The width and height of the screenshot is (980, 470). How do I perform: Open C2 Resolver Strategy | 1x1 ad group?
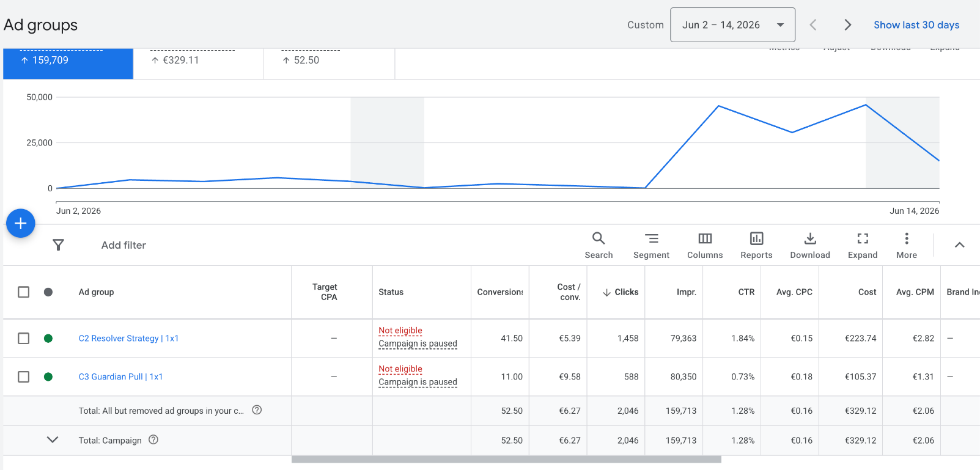point(129,339)
